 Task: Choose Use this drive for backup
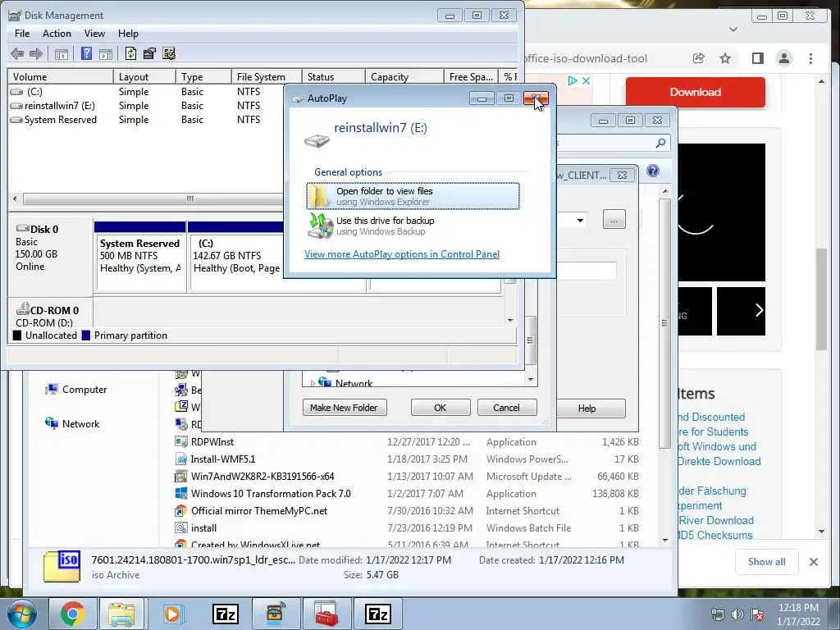(x=413, y=226)
